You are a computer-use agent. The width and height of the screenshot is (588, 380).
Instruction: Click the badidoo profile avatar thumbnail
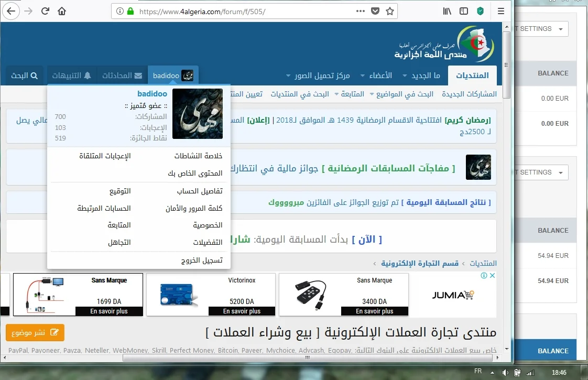[x=198, y=114]
